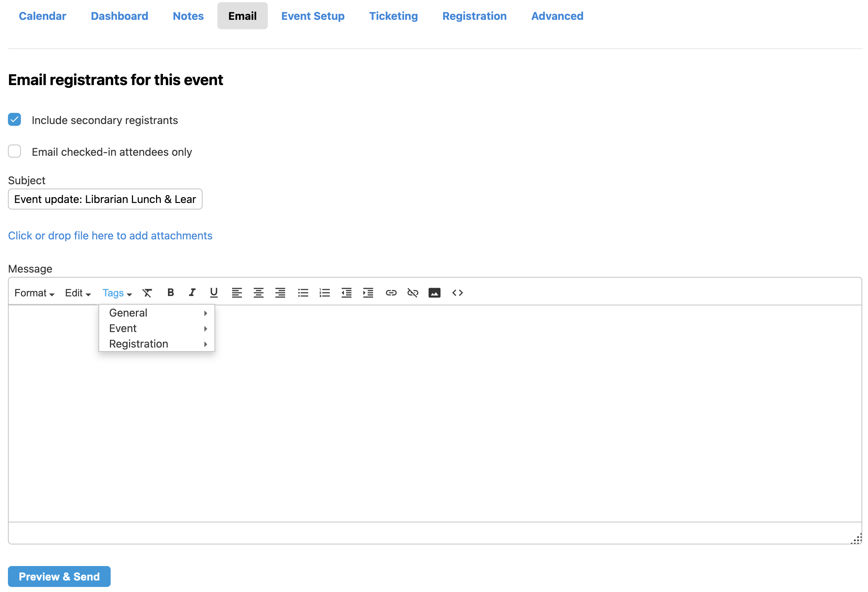The image size is (868, 592).
Task: Click the Insert Link icon
Action: click(391, 293)
